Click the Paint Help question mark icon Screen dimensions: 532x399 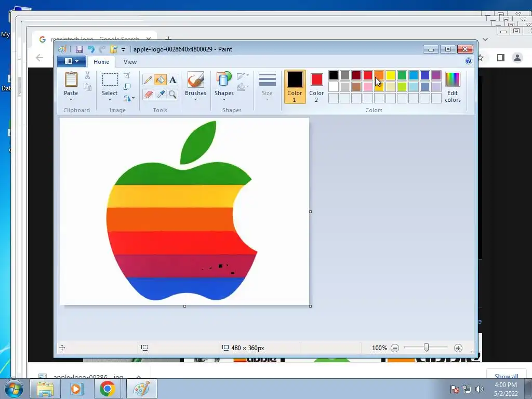[469, 61]
